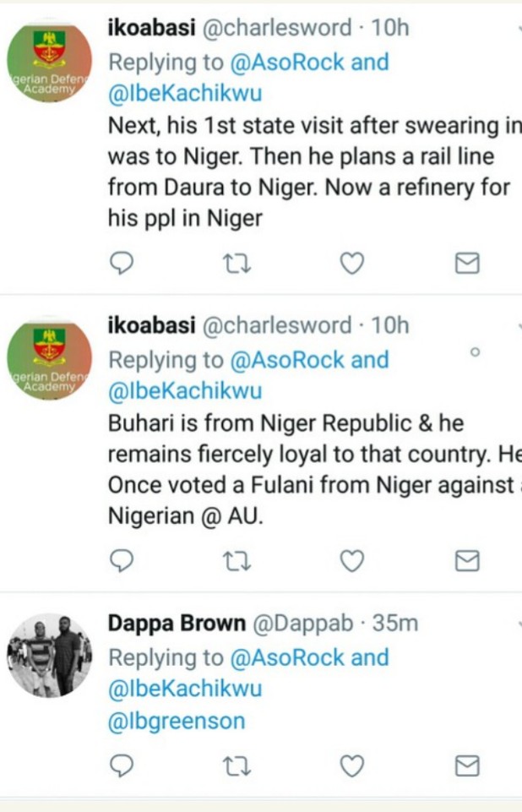Click the retweet icon under ikoabasi's first tweet
The height and width of the screenshot is (812, 522).
[237, 264]
